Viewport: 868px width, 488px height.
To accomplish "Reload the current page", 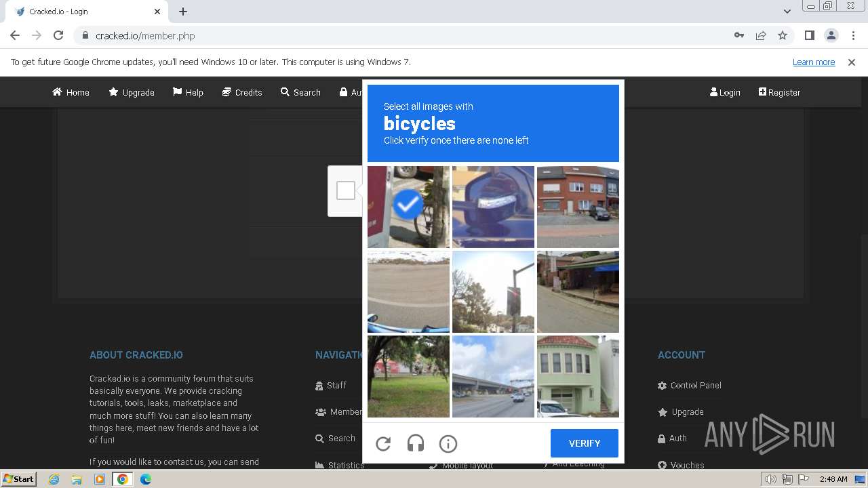I will (58, 35).
